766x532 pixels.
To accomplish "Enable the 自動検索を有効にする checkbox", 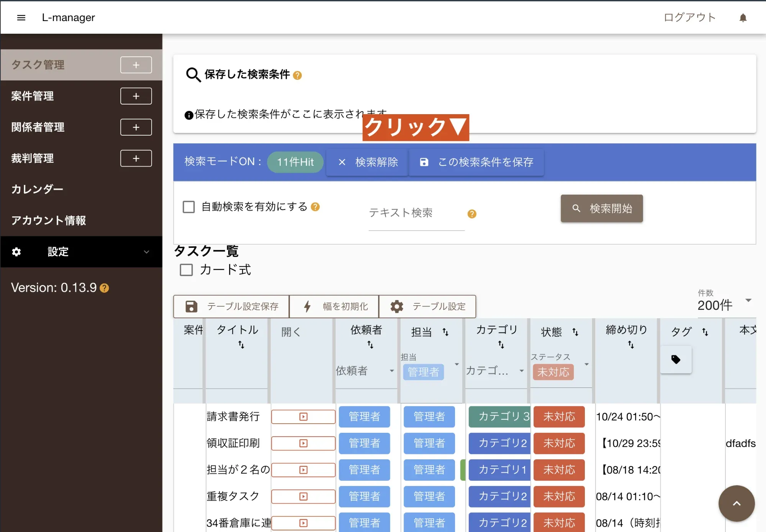I will pos(188,207).
